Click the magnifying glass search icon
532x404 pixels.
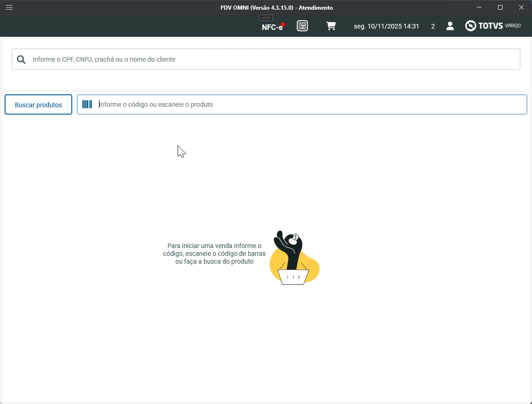[21, 59]
